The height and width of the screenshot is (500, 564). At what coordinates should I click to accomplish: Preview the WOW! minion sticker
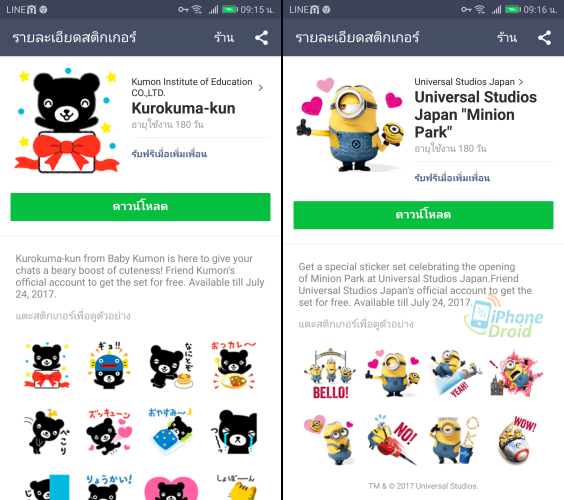517,439
